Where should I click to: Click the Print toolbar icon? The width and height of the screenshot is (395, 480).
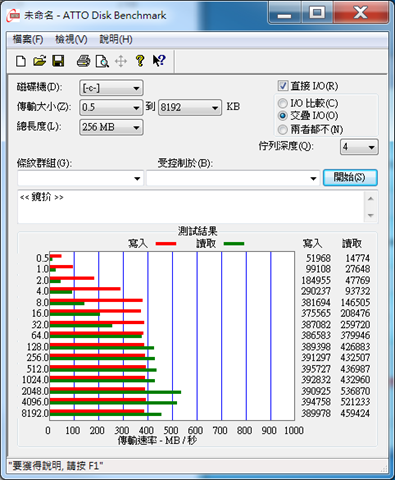[83, 61]
